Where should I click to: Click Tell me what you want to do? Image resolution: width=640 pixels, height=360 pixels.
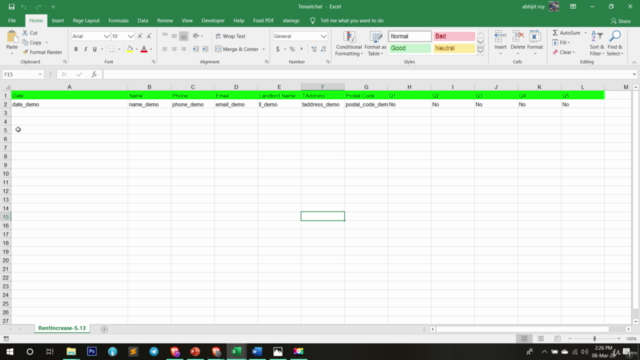coord(351,20)
